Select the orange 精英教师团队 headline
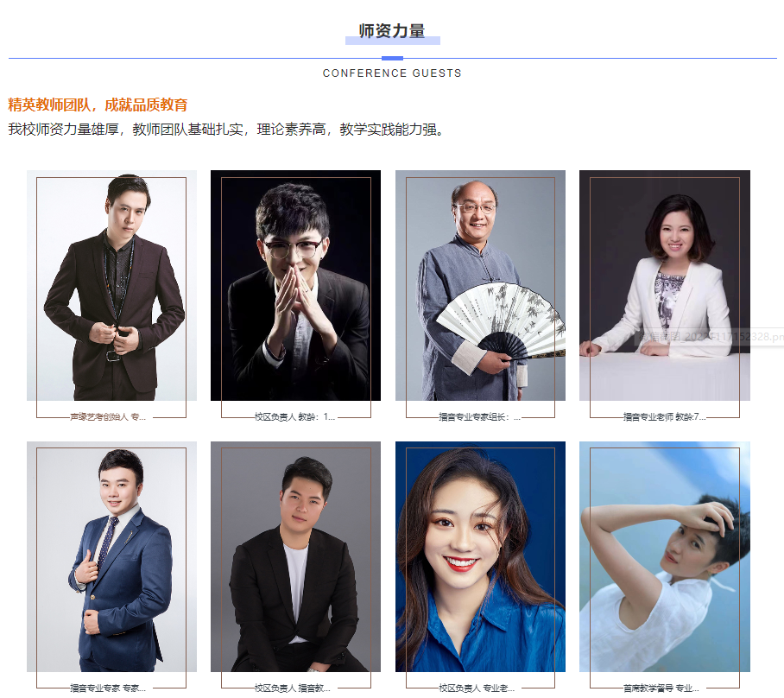 pyautogui.click(x=98, y=105)
